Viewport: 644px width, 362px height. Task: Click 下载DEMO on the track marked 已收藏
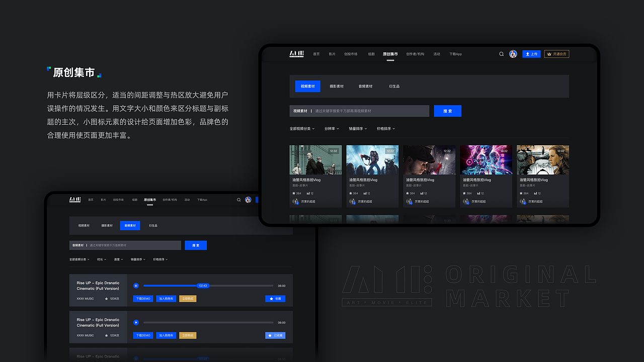[143, 335]
